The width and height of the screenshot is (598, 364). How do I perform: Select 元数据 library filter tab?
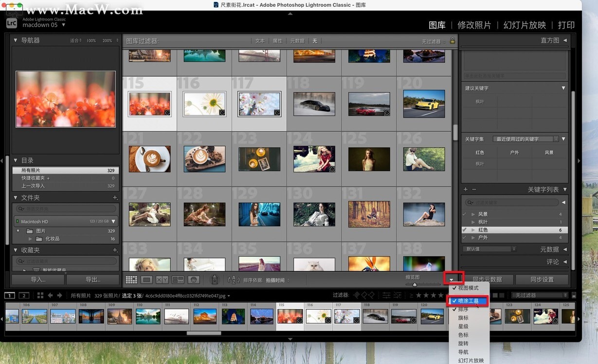pos(297,41)
